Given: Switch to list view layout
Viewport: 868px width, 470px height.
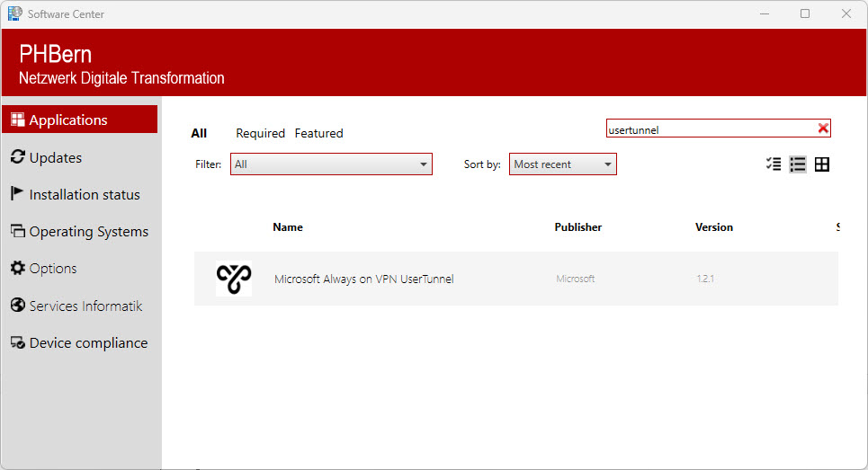Looking at the screenshot, I should (797, 164).
